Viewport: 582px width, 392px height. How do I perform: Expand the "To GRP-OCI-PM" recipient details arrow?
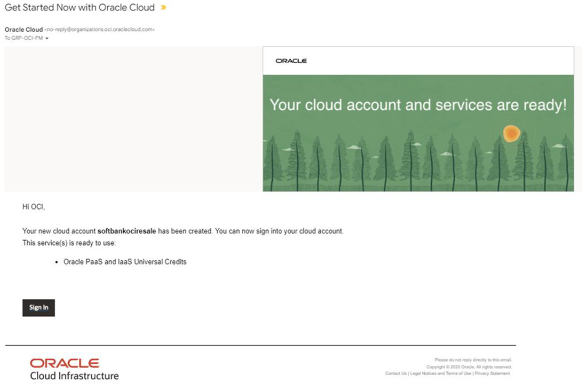47,38
